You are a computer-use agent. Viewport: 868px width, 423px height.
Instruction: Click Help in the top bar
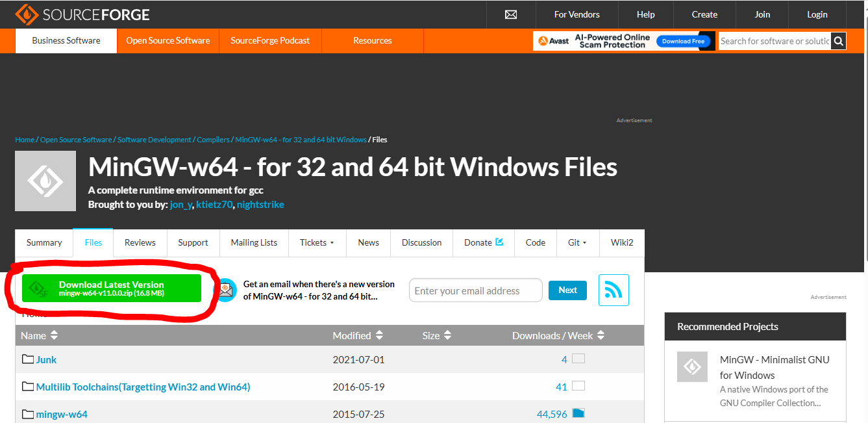646,14
